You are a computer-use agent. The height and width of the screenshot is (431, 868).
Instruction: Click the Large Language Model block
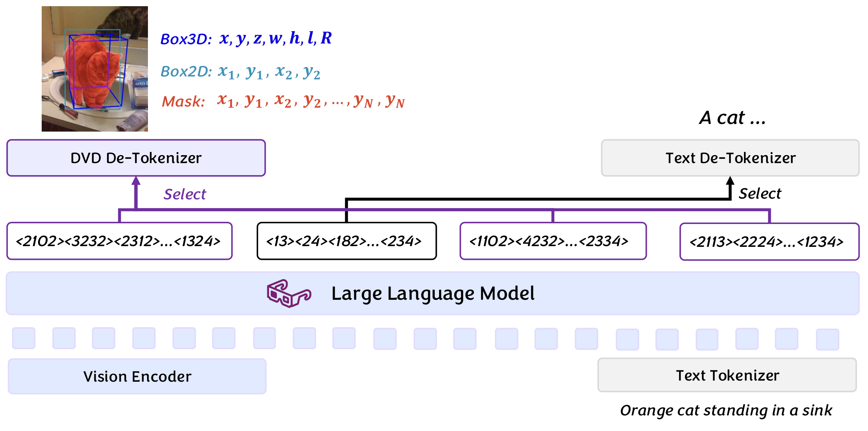pos(433,293)
